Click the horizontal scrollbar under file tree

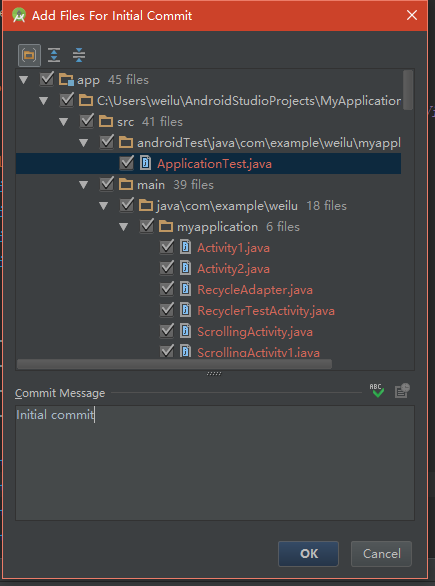click(174, 364)
